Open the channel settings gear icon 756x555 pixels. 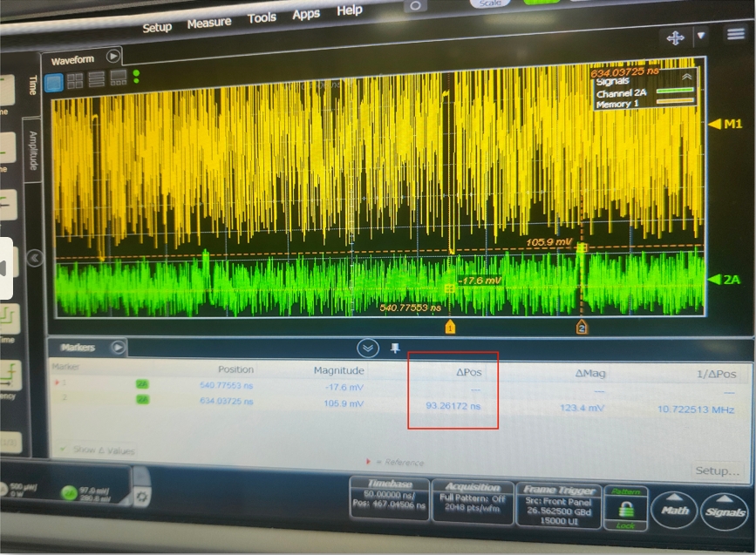[x=142, y=497]
